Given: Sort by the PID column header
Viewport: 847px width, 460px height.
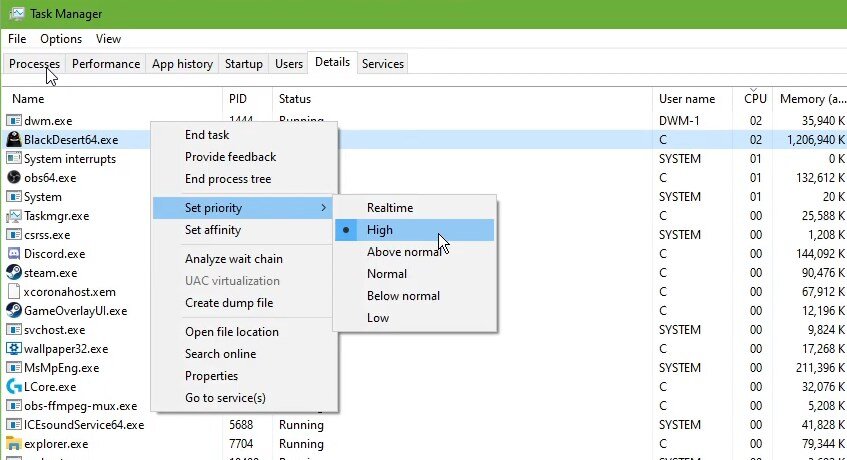Looking at the screenshot, I should click(247, 99).
